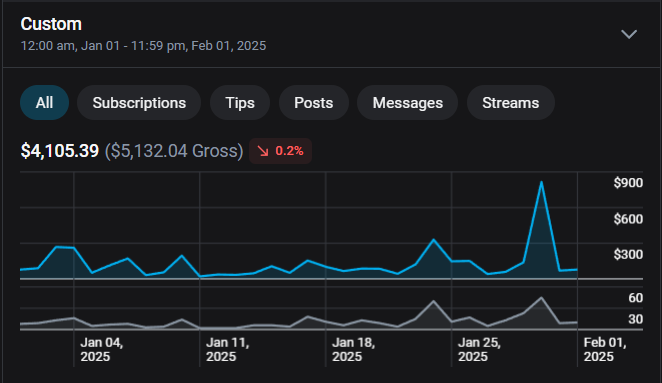
Task: Click the Jan 11, 2025 axis label
Action: click(x=227, y=350)
